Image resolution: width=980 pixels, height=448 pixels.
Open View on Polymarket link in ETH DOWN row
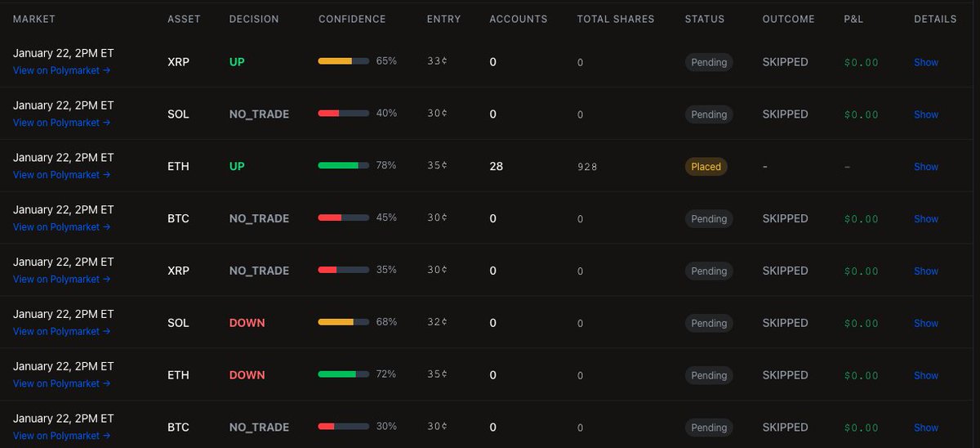pos(61,383)
